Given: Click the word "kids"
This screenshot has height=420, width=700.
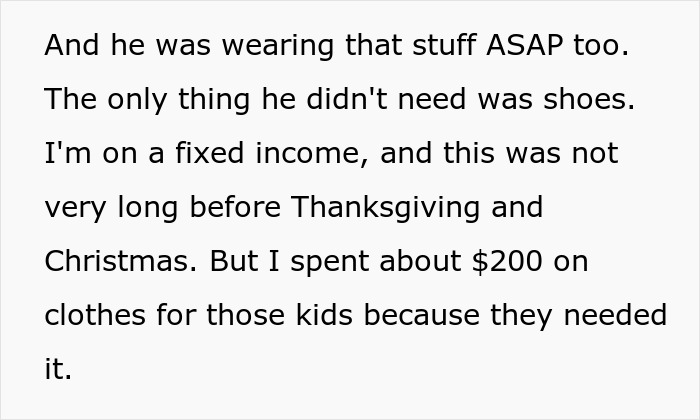Looking at the screenshot, I should (325, 315).
